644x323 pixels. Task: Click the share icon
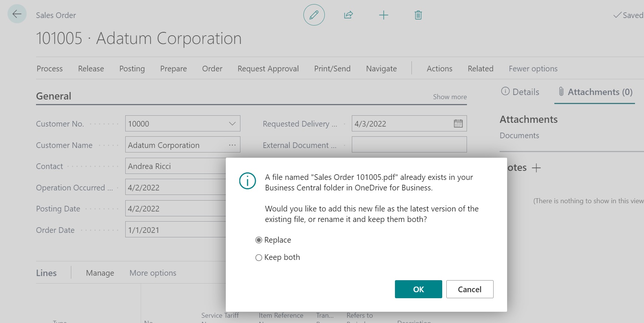pyautogui.click(x=348, y=15)
